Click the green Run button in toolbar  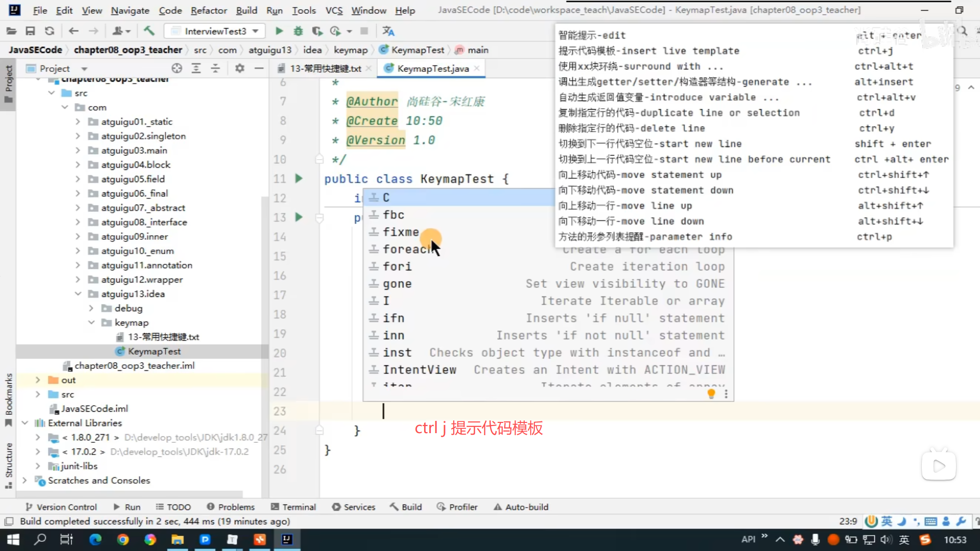pyautogui.click(x=279, y=31)
